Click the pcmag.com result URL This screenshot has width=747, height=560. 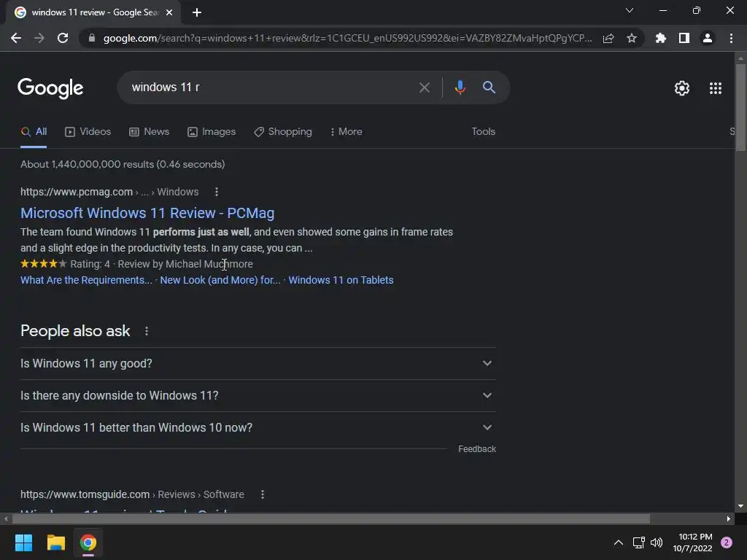tap(109, 192)
